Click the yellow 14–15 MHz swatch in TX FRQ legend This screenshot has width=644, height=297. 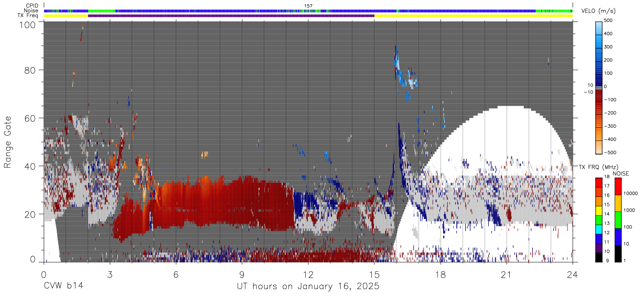click(x=599, y=210)
